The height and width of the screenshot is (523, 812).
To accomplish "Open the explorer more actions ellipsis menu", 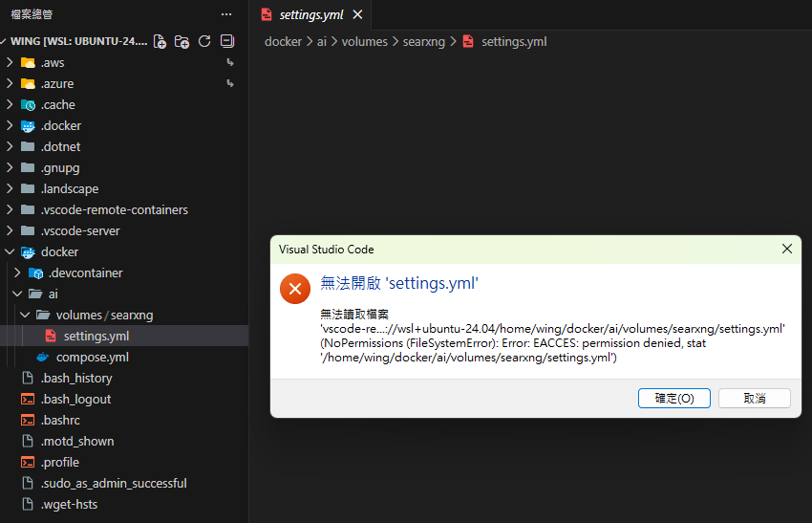I will (x=226, y=14).
